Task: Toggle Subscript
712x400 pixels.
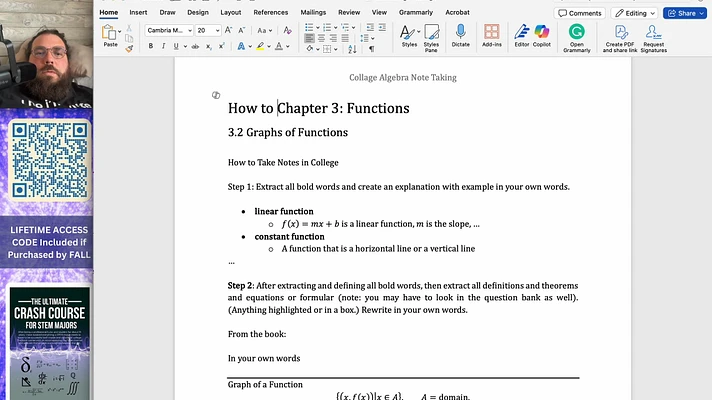Action: coord(208,46)
